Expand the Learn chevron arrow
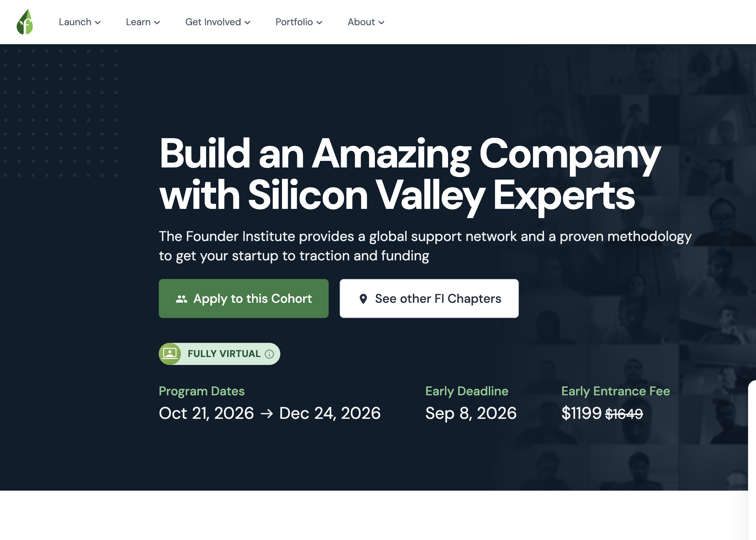756x540 pixels. coord(157,23)
